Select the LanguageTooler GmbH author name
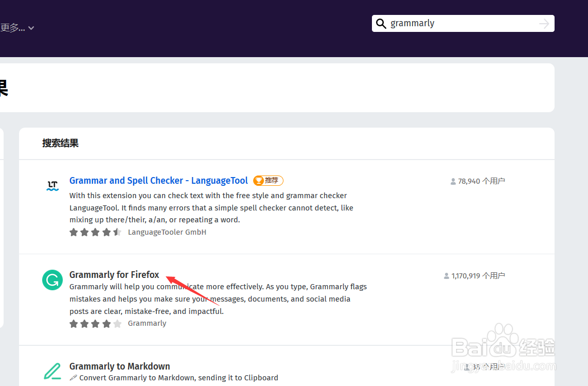This screenshot has height=386, width=588. pyautogui.click(x=167, y=232)
